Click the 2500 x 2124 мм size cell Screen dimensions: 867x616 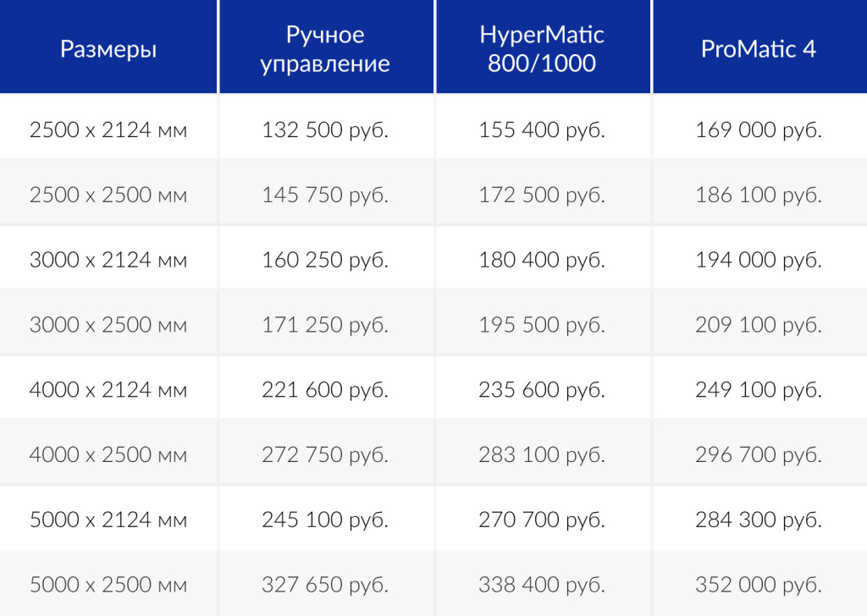click(108, 129)
